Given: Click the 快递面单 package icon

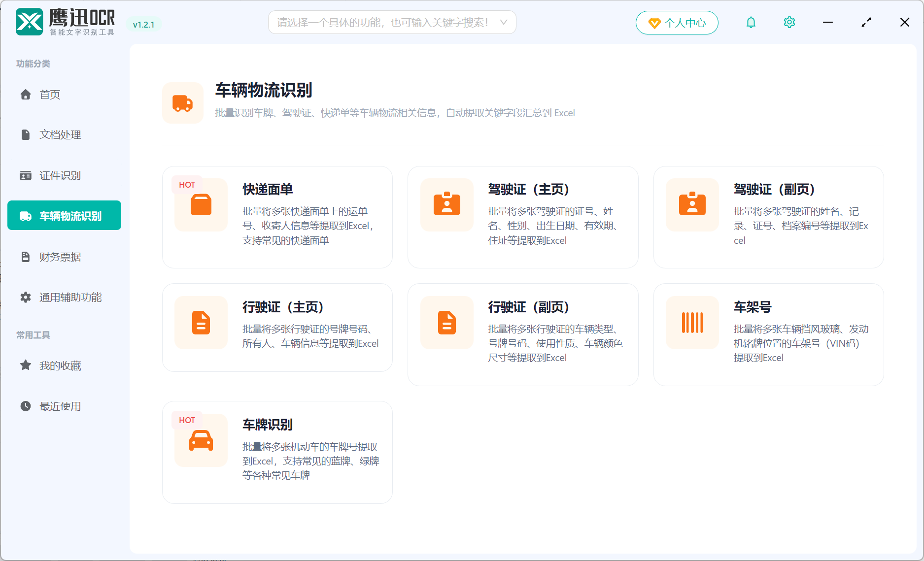Looking at the screenshot, I should click(201, 205).
